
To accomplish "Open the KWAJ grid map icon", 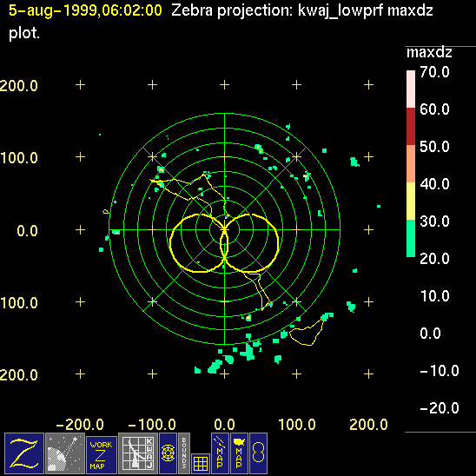I will pyautogui.click(x=138, y=453).
